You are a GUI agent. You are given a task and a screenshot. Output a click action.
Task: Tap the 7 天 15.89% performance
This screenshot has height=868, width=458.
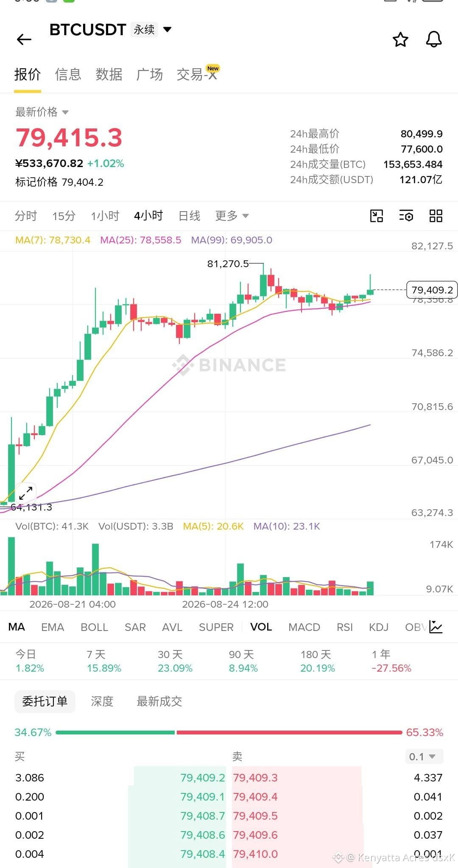(x=104, y=661)
